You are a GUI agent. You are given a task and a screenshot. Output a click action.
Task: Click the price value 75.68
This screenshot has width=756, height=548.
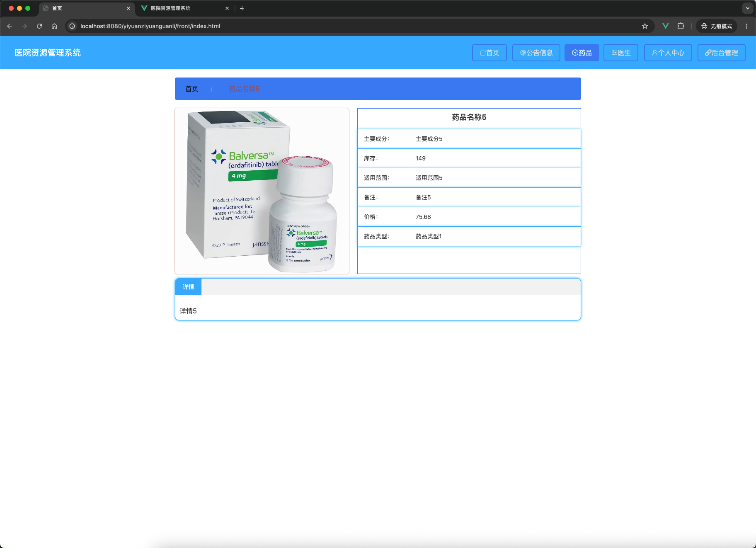[x=423, y=217]
